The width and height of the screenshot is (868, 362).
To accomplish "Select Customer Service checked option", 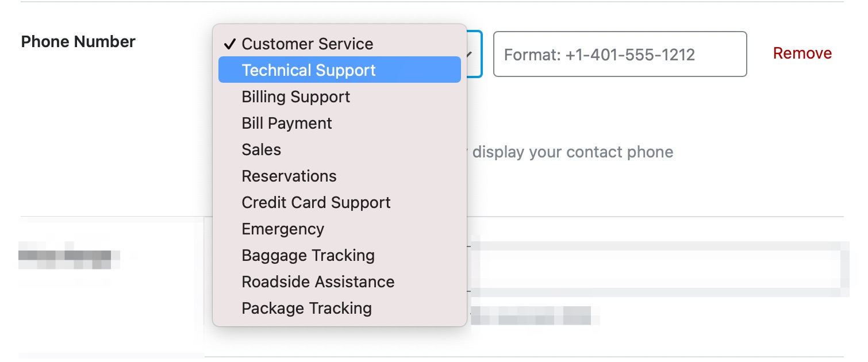I will coord(339,44).
